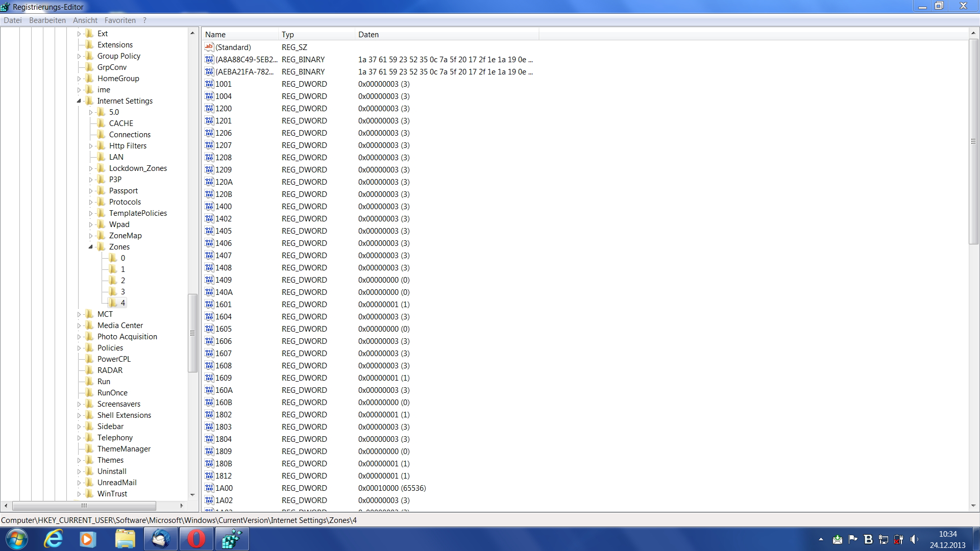Click the Connections folder icon
Viewport: 980px width, 551px height.
(x=102, y=134)
